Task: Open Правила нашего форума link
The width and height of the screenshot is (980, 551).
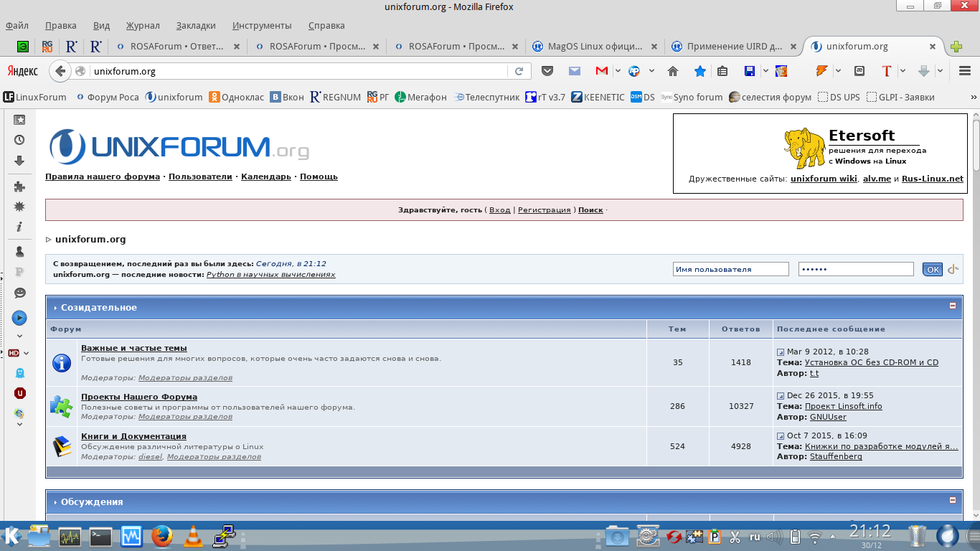Action: pos(103,176)
